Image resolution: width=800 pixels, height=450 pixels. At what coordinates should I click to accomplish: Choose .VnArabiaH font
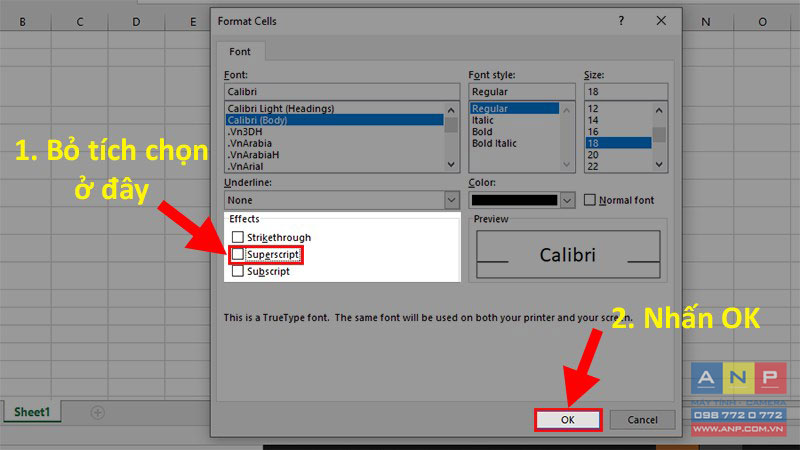coord(334,155)
